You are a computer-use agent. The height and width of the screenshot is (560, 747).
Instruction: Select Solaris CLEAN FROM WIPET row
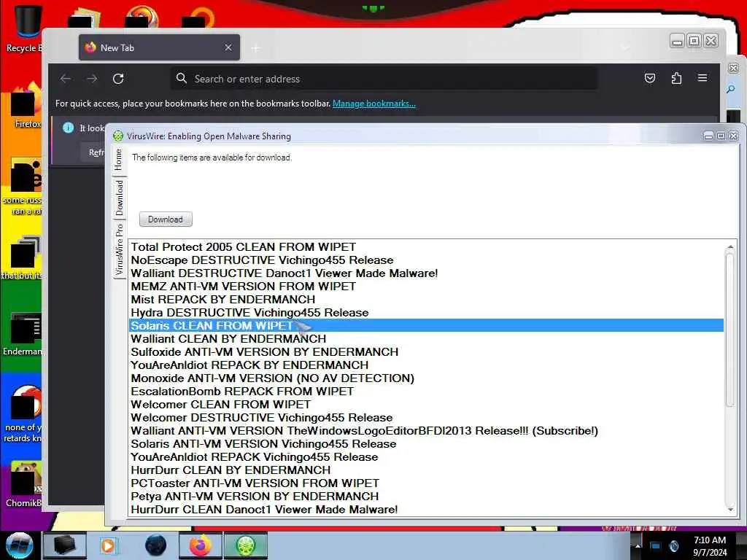click(x=426, y=325)
